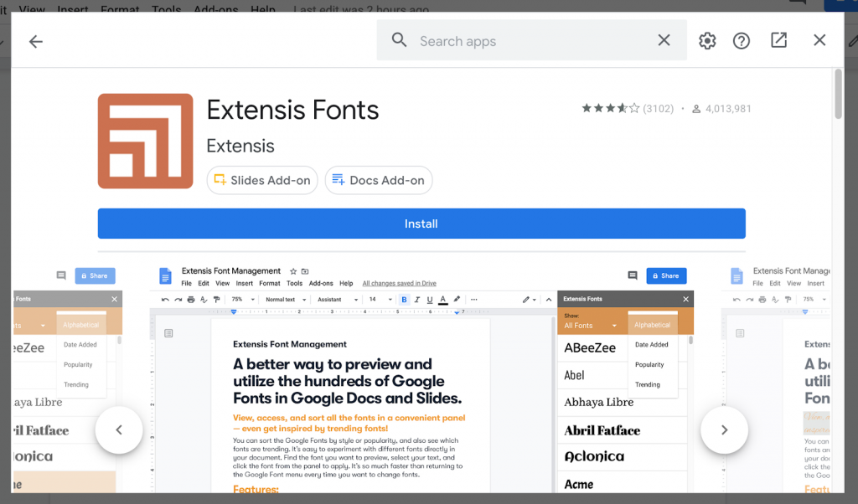Open the listing in a new window icon

click(x=778, y=40)
